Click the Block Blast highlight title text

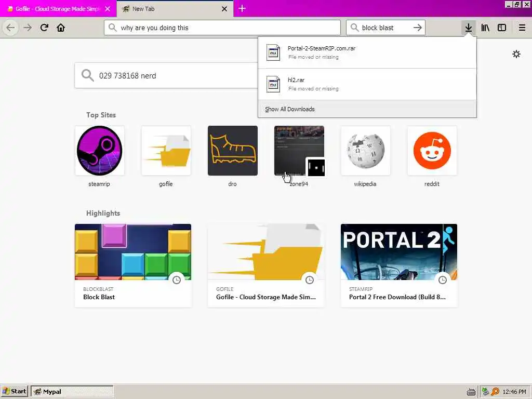pyautogui.click(x=99, y=297)
